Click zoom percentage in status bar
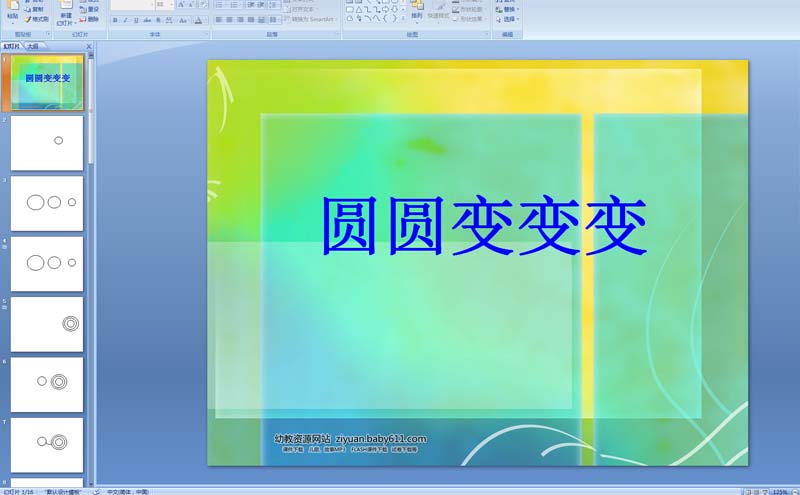800x495 pixels. pyautogui.click(x=780, y=492)
